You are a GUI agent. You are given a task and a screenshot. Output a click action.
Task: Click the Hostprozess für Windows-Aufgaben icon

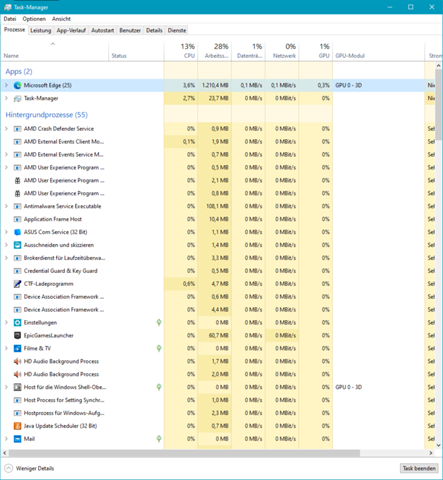(x=17, y=413)
